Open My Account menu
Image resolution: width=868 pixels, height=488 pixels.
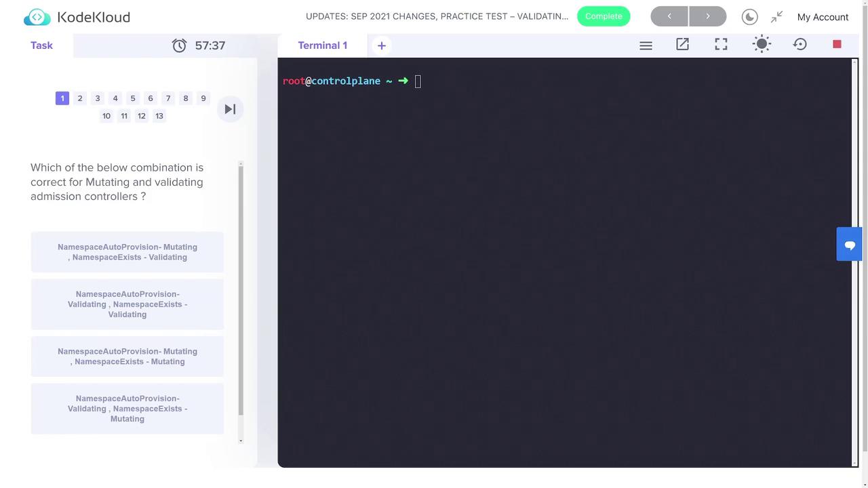(823, 17)
